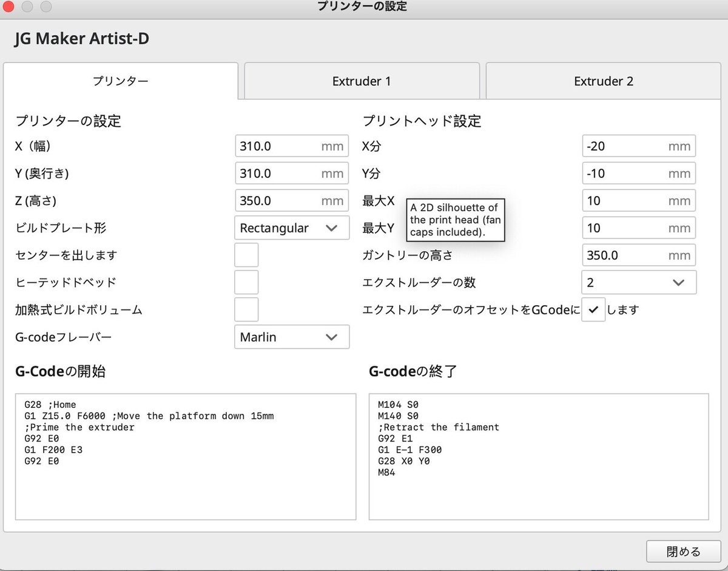Enable the 加熱式ビルドボリューム checkbox

246,309
